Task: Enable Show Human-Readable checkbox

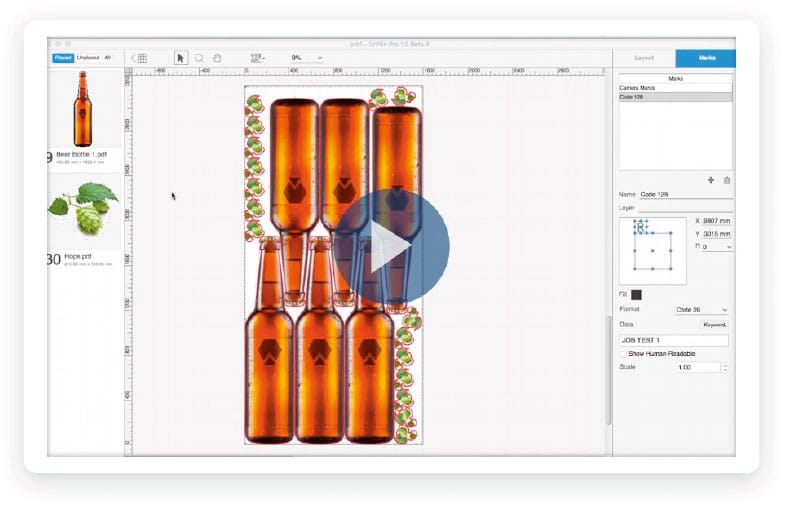Action: tap(623, 354)
